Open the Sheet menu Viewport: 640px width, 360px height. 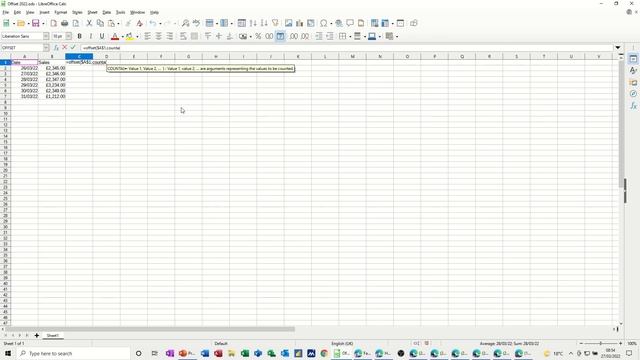point(93,12)
